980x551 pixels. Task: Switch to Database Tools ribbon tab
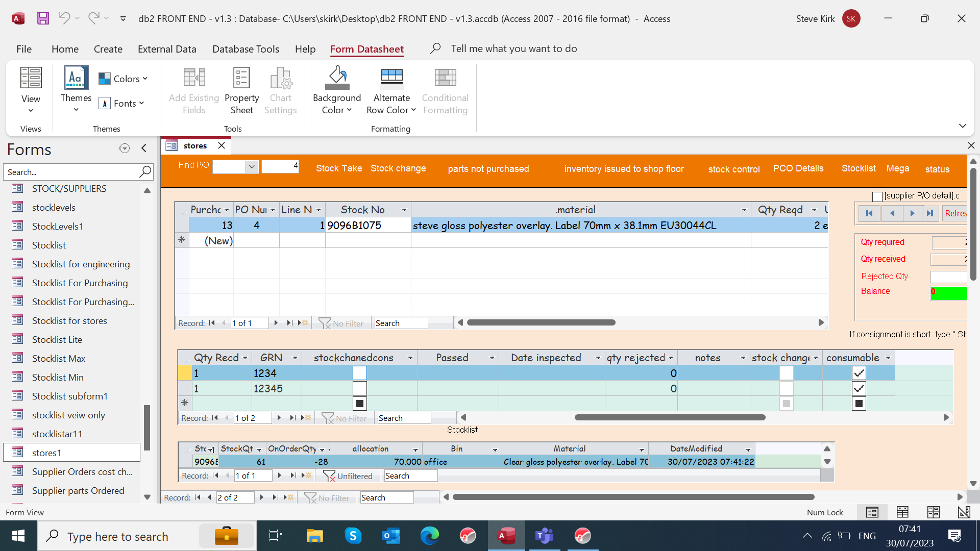pyautogui.click(x=246, y=49)
